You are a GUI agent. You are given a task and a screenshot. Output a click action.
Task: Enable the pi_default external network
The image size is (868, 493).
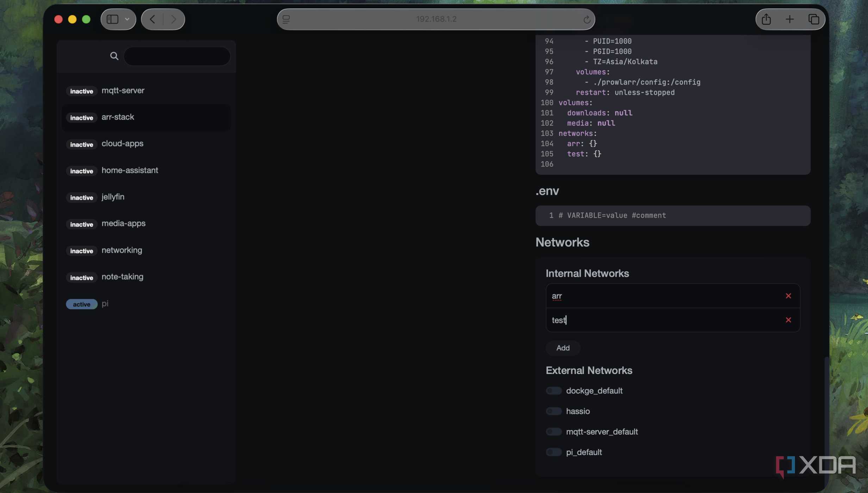(x=553, y=452)
